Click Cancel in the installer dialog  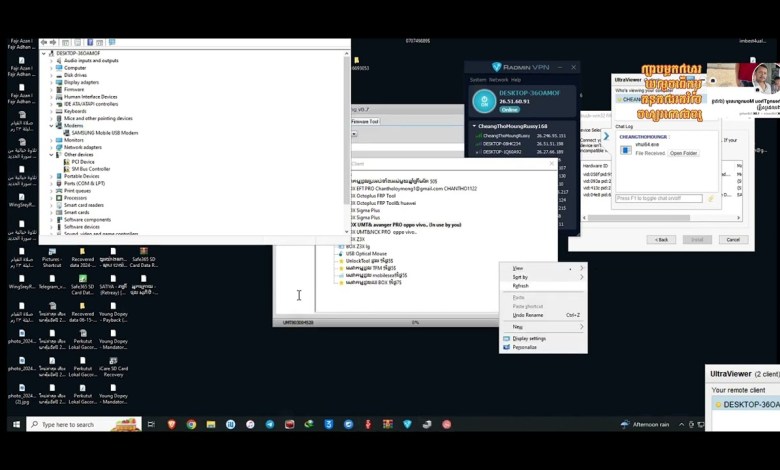tap(732, 239)
